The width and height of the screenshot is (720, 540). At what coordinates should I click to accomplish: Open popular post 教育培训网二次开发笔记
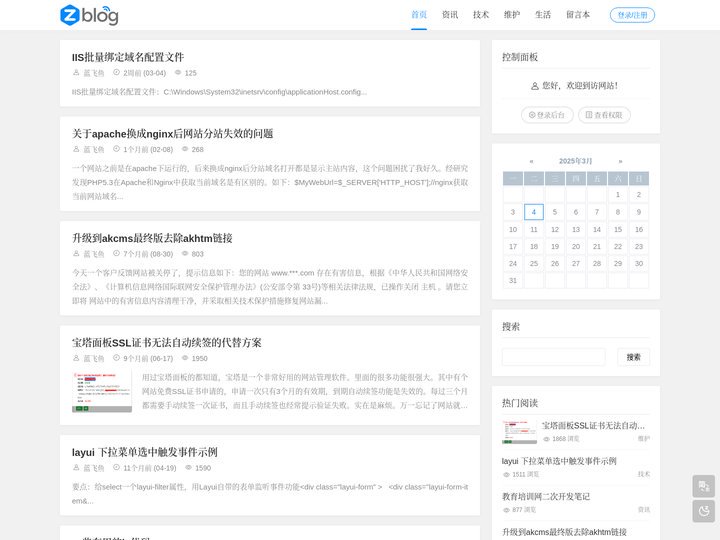pos(546,496)
